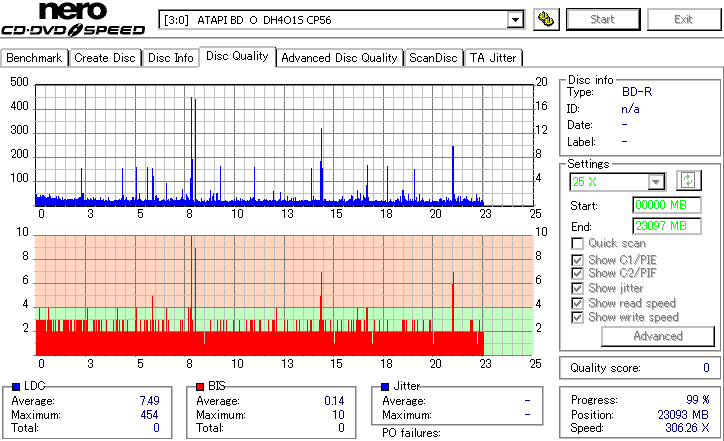Toggle the Show write speed checkbox
The height and width of the screenshot is (441, 724).
pyautogui.click(x=577, y=318)
